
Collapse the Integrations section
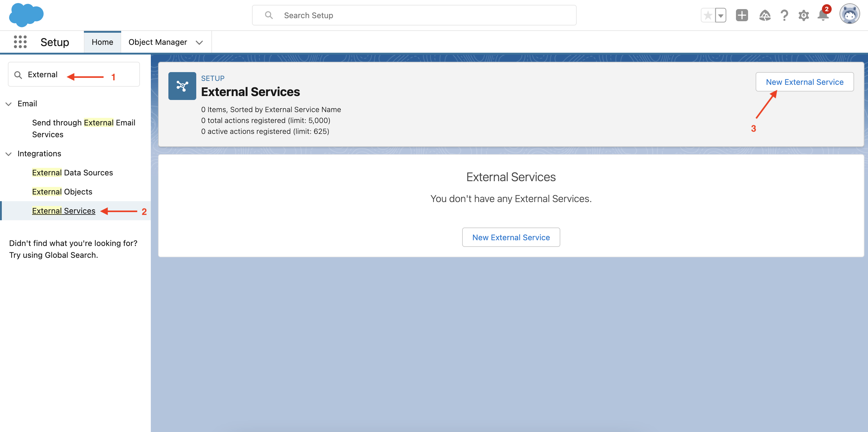pos(8,154)
